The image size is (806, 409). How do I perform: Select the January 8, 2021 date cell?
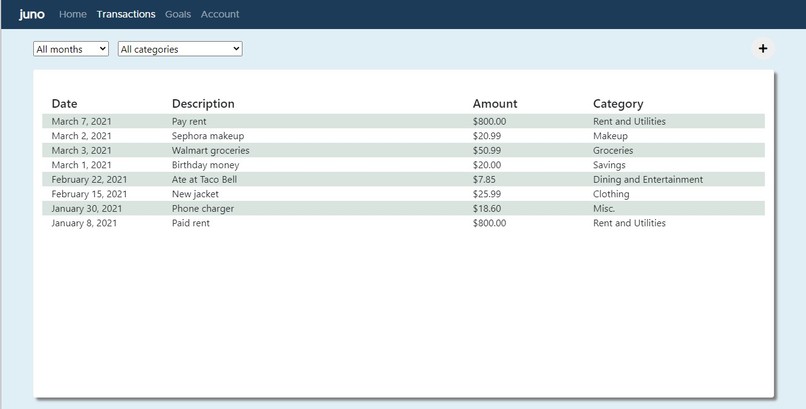coord(84,223)
